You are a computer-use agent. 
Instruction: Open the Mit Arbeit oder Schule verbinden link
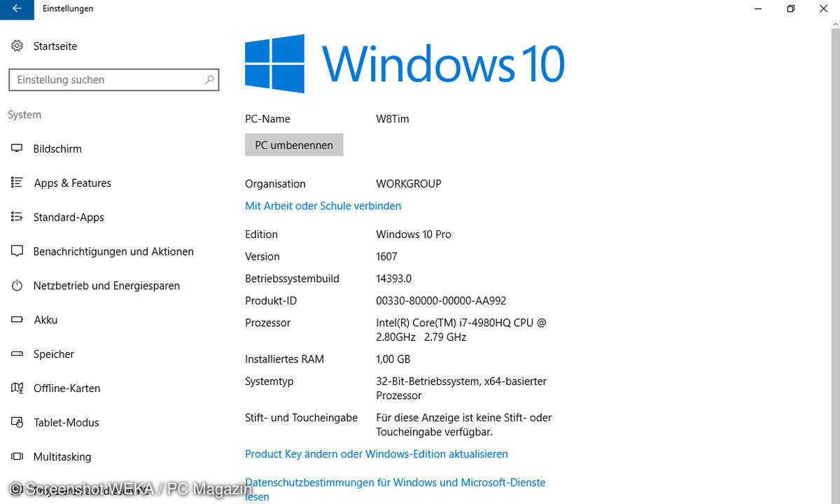pos(323,206)
